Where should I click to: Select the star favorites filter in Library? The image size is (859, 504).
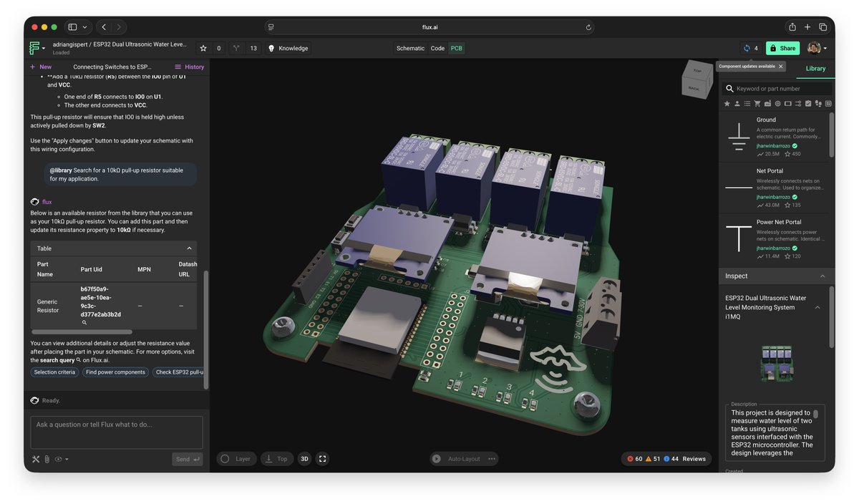(x=727, y=103)
